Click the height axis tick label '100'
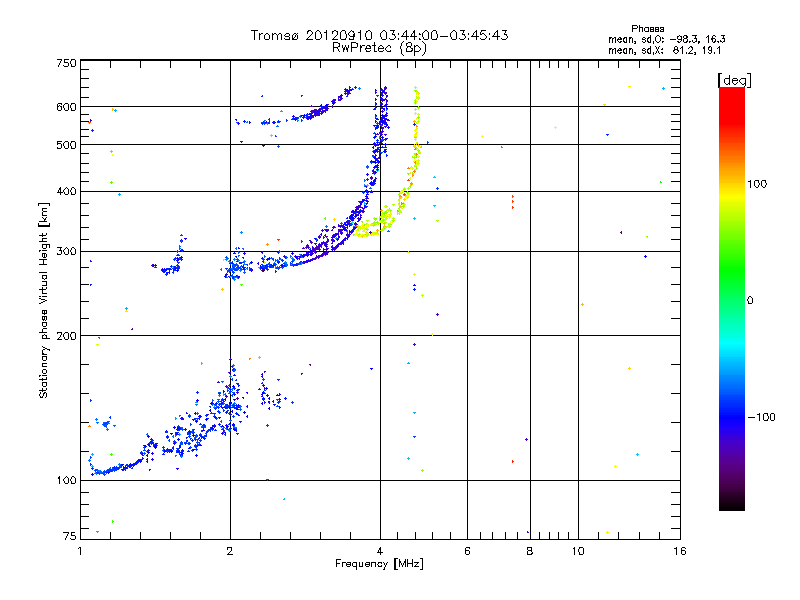The image size is (800, 600). (66, 480)
